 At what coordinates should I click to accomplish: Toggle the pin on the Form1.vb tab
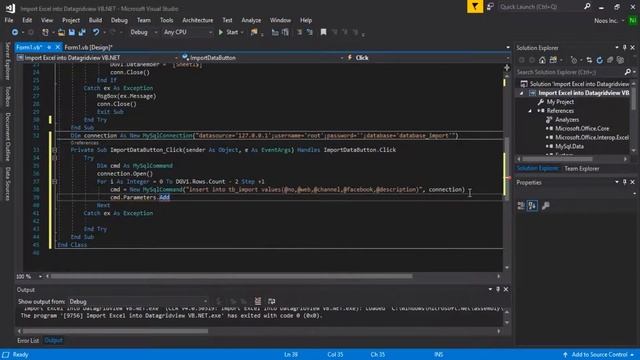click(49, 47)
